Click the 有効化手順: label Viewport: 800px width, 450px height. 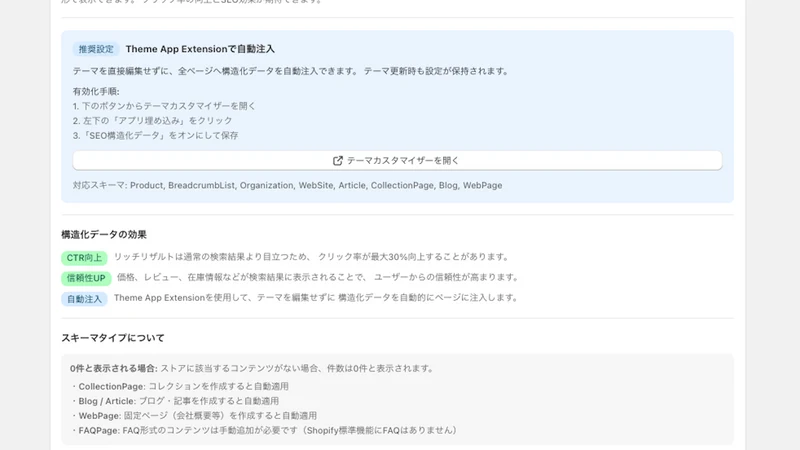pos(96,91)
